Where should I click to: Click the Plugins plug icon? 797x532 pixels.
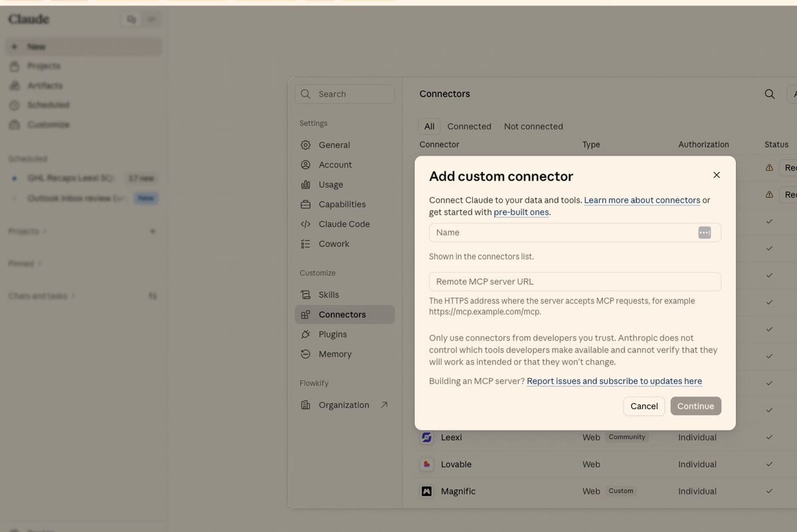306,335
